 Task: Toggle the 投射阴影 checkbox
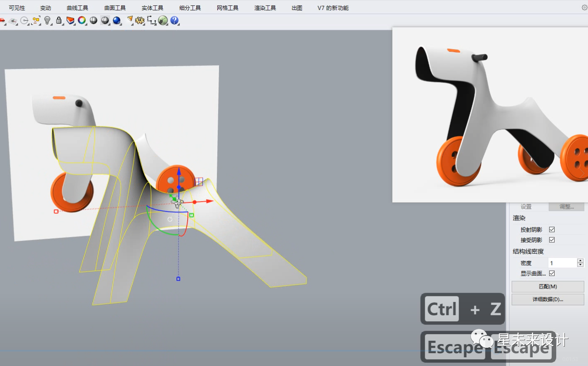coord(552,229)
